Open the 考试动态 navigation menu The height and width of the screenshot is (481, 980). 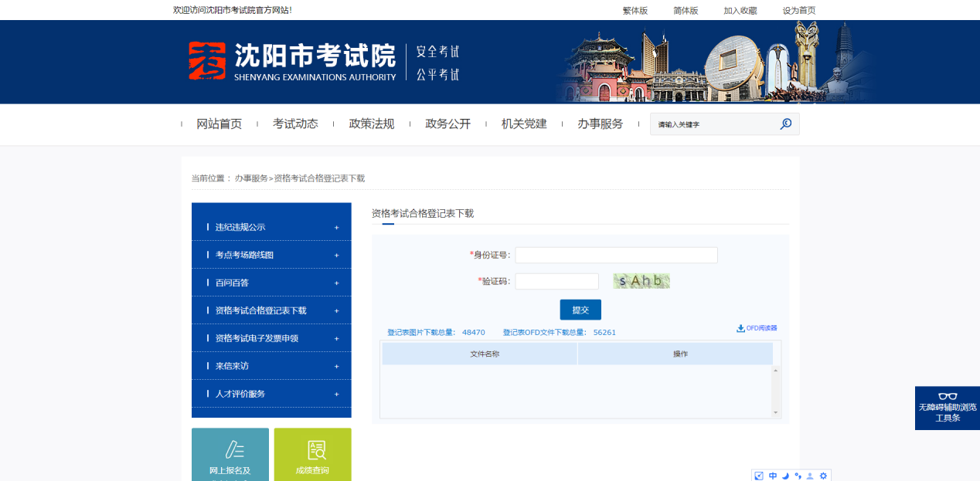295,124
